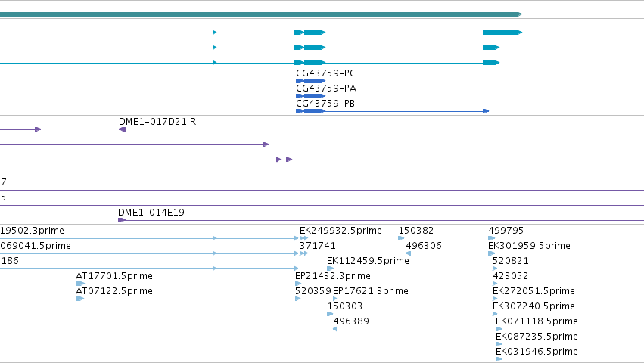
Task: Select feature label 423052
Action: [x=511, y=276]
